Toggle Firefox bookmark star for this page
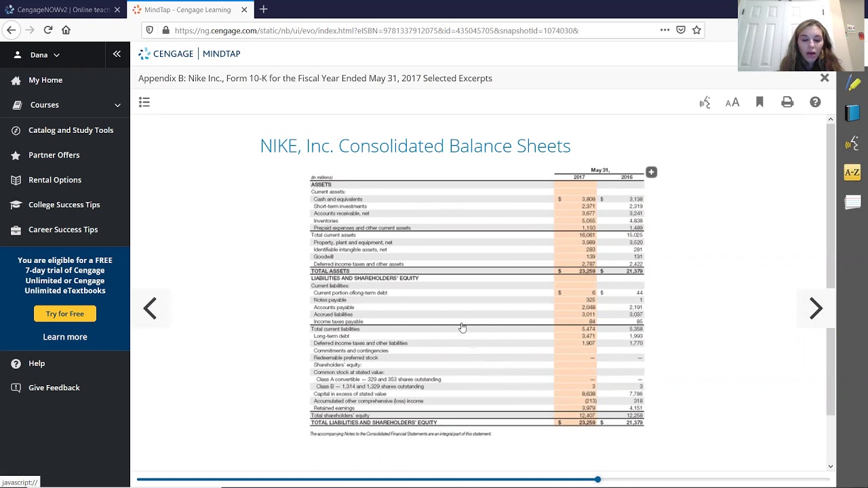 (696, 30)
